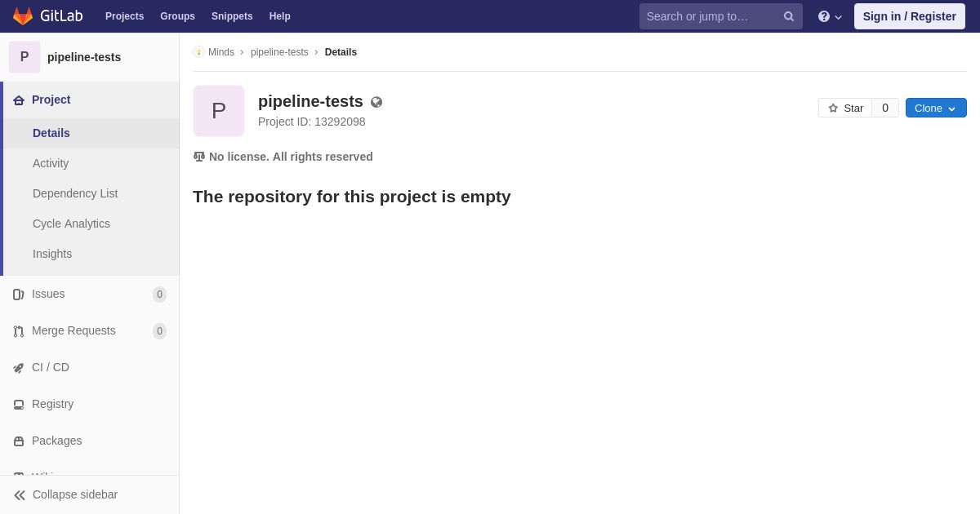Click the Merge Requests icon in sidebar
980x514 pixels.
point(19,331)
